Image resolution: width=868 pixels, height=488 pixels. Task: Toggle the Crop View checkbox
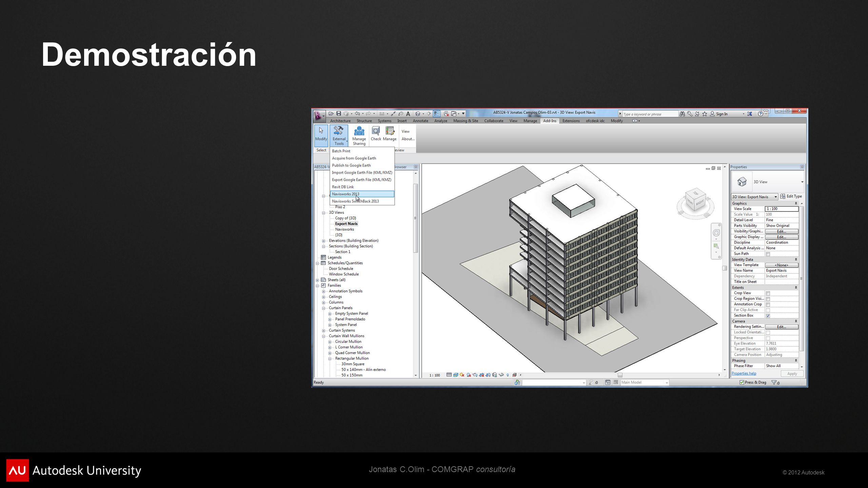(x=768, y=293)
